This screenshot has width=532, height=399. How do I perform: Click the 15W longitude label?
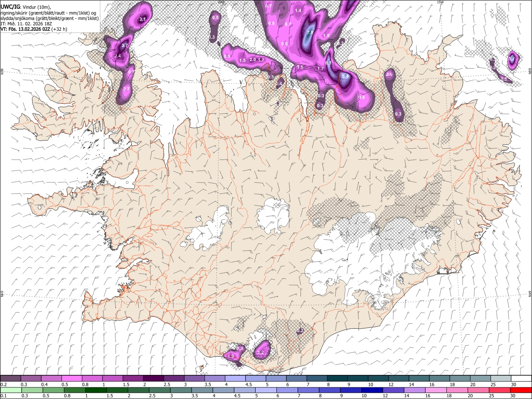(x=441, y=2)
